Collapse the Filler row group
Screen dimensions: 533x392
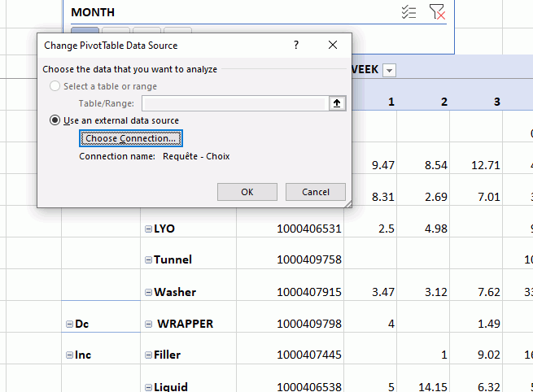pos(148,355)
